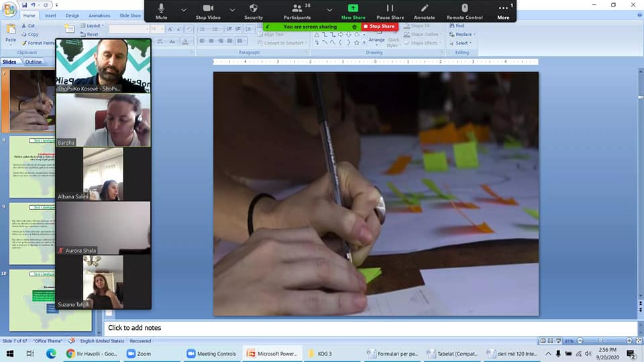Switch to the Outline pane tab
This screenshot has height=362, width=644.
coord(34,62)
